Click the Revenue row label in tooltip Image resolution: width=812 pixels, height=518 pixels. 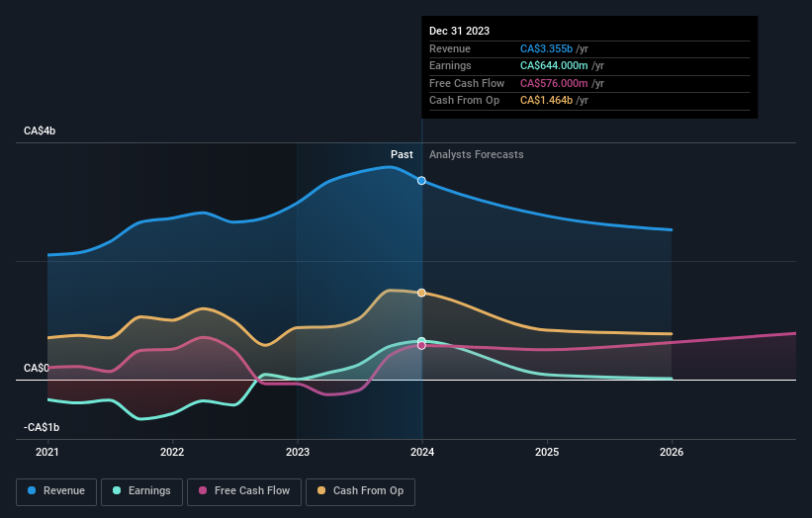450,48
